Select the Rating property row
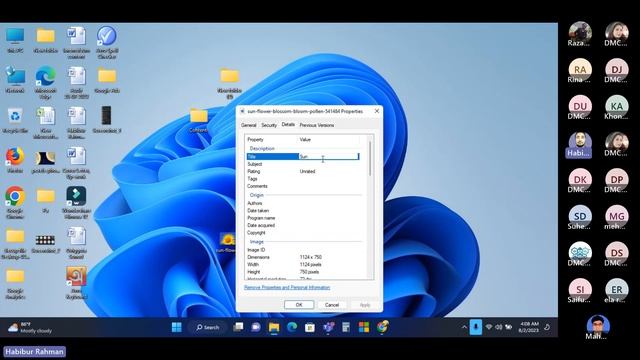 tap(303, 171)
